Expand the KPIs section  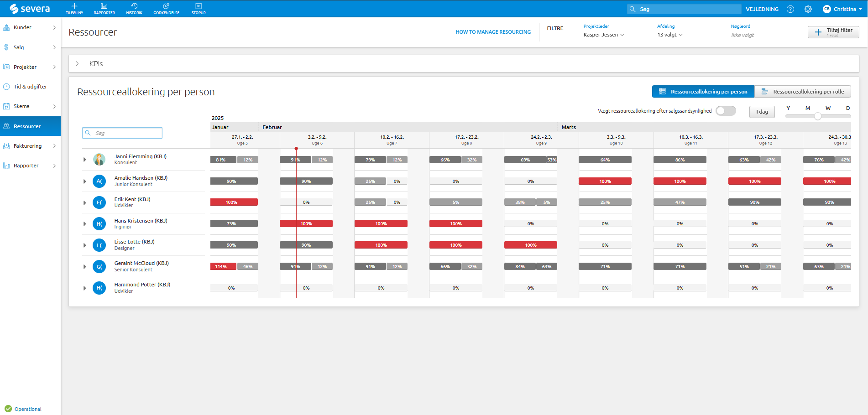78,64
